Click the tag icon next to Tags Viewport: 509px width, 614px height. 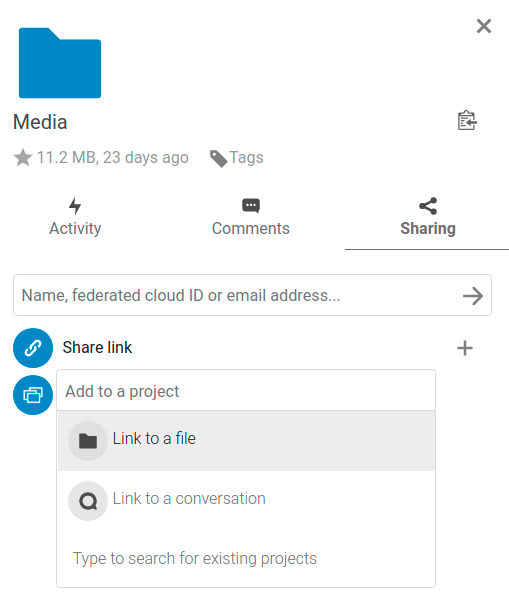(218, 158)
